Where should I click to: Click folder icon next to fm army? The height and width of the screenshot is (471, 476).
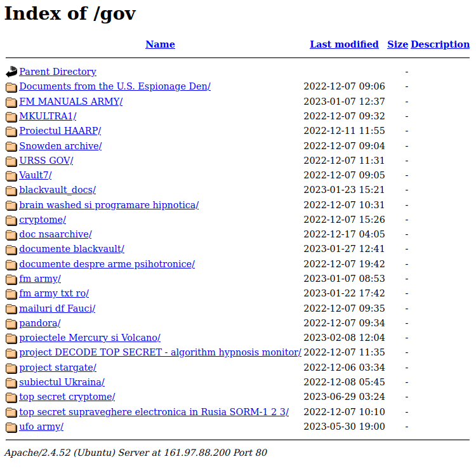click(11, 279)
